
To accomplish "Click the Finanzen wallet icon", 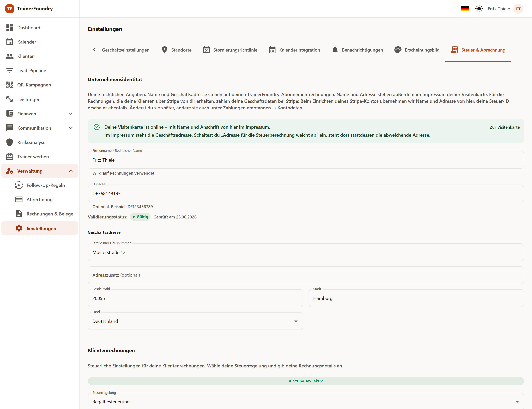I will pyautogui.click(x=9, y=113).
